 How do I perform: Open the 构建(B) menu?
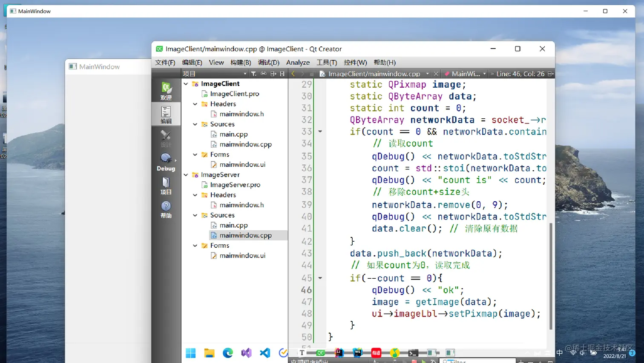tap(241, 63)
